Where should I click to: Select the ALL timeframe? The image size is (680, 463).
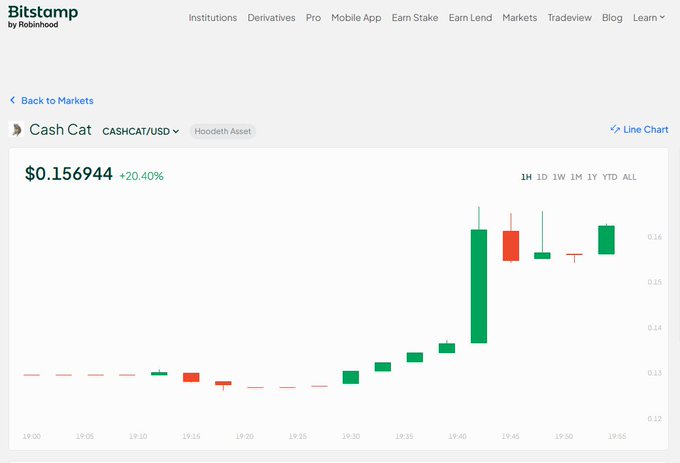click(629, 177)
